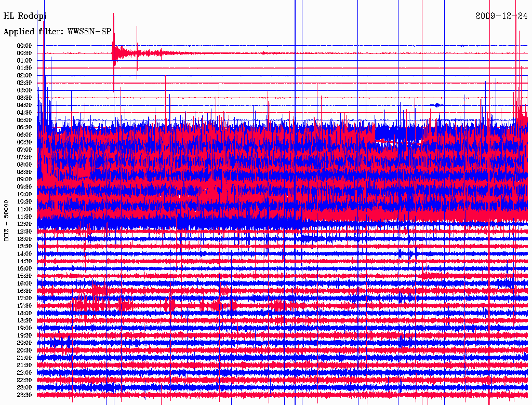
Task: Click the 11:00 time label
Action: coord(24,209)
